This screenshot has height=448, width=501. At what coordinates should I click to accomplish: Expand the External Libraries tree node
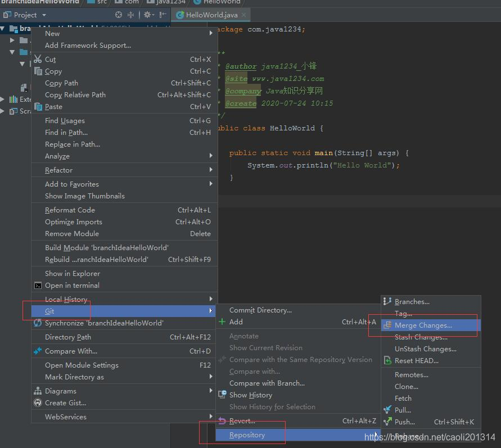coord(3,99)
